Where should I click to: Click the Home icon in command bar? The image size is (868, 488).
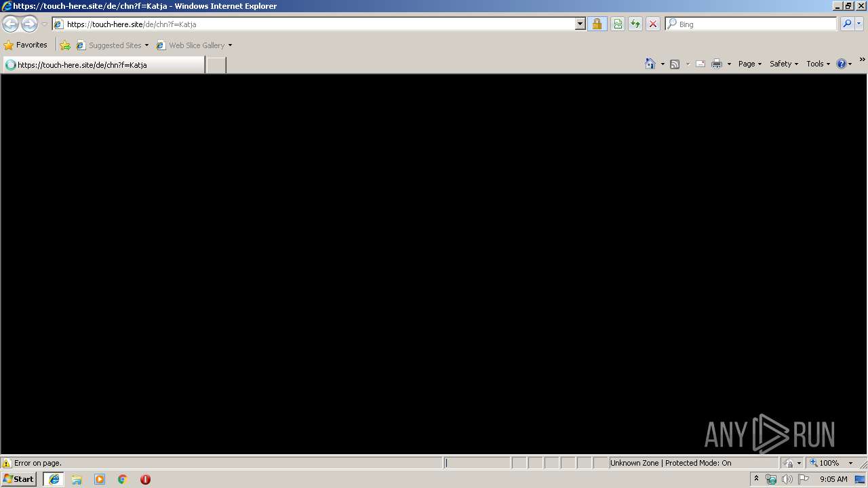(x=650, y=64)
